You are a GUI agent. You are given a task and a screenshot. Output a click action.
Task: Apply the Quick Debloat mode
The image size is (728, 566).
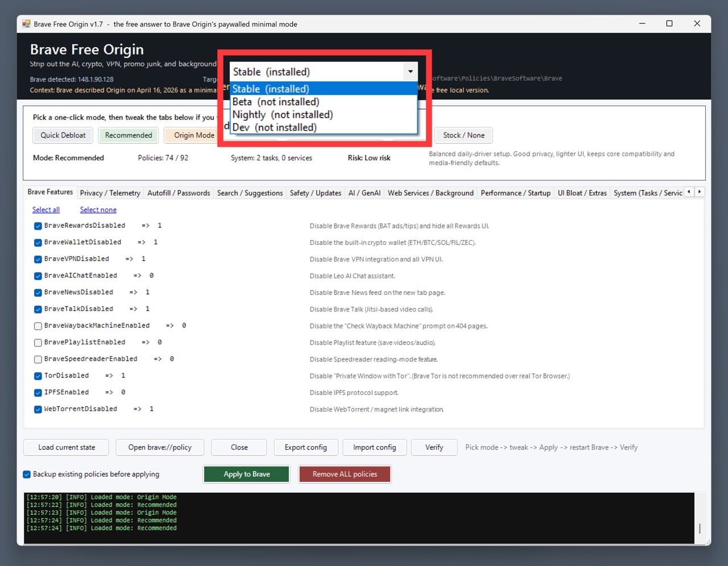tap(63, 135)
